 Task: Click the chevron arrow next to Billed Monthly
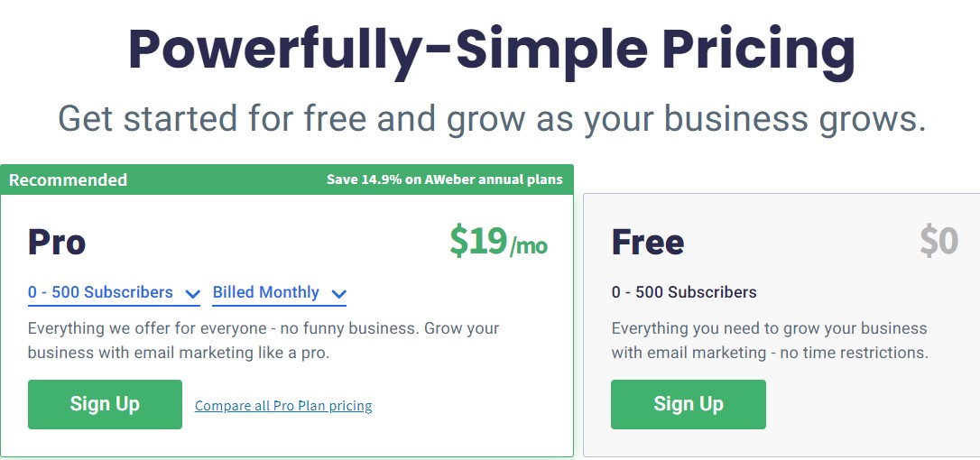click(338, 294)
